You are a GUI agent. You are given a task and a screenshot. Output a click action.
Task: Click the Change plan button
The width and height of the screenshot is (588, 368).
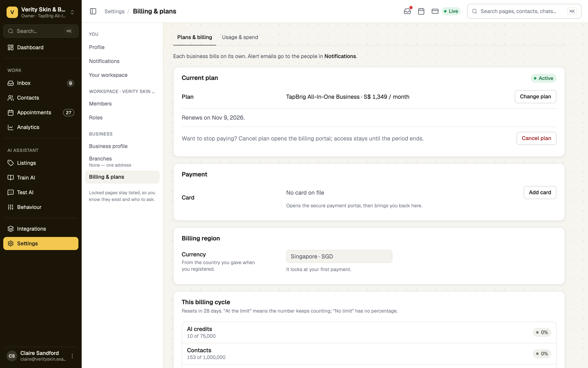tap(535, 97)
